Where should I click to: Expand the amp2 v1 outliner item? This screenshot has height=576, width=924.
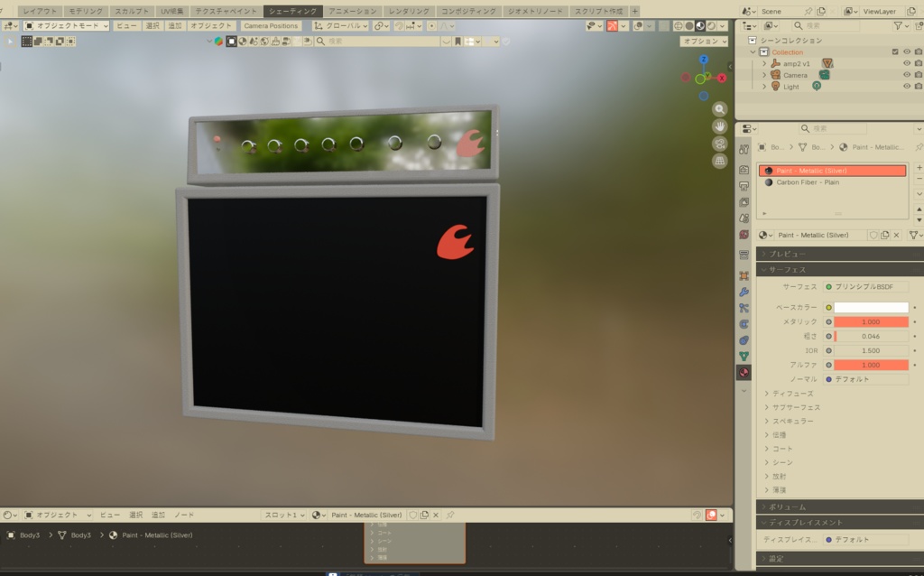(x=763, y=64)
